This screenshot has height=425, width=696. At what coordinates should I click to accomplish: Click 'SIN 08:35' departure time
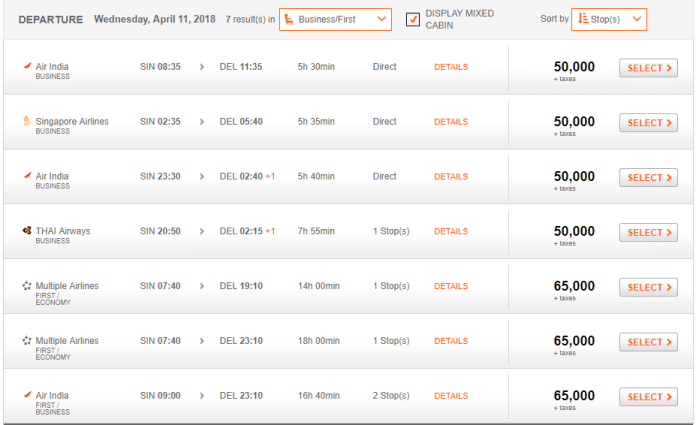click(160, 67)
